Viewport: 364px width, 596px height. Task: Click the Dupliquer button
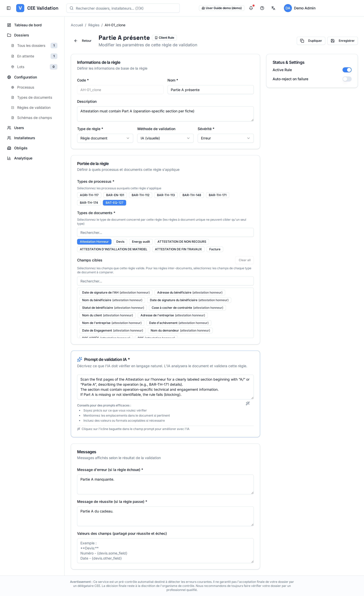pyautogui.click(x=311, y=41)
